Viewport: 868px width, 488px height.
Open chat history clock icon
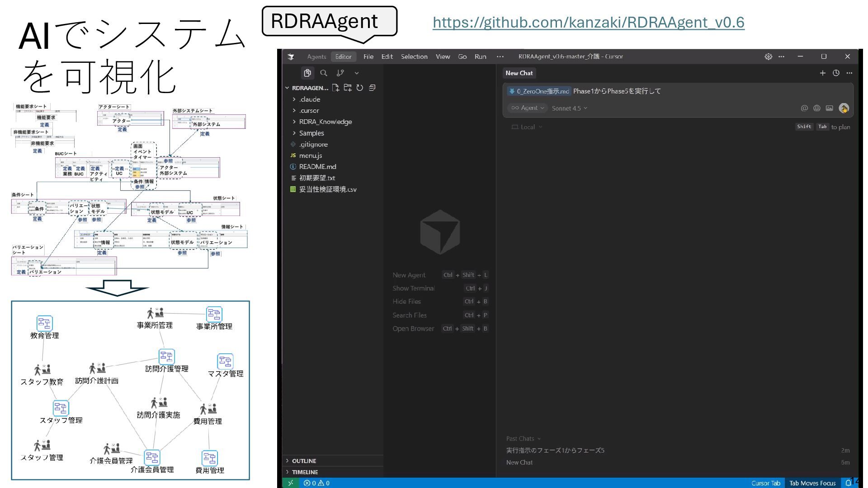click(836, 73)
